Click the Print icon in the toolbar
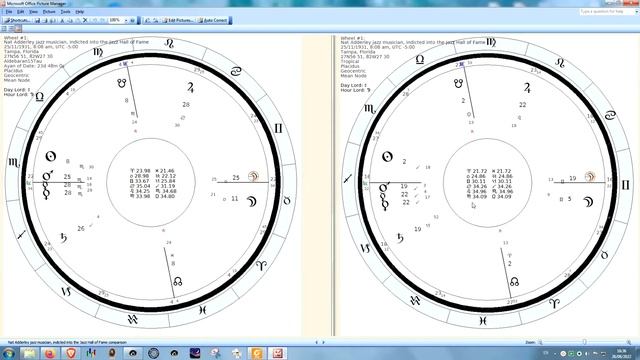640x360 pixels. (45, 20)
